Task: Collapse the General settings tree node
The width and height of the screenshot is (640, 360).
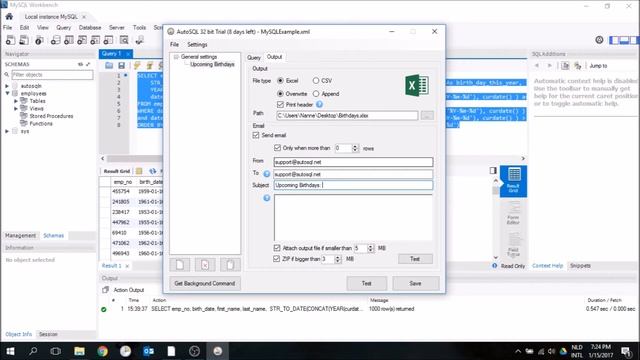Action: (x=176, y=57)
